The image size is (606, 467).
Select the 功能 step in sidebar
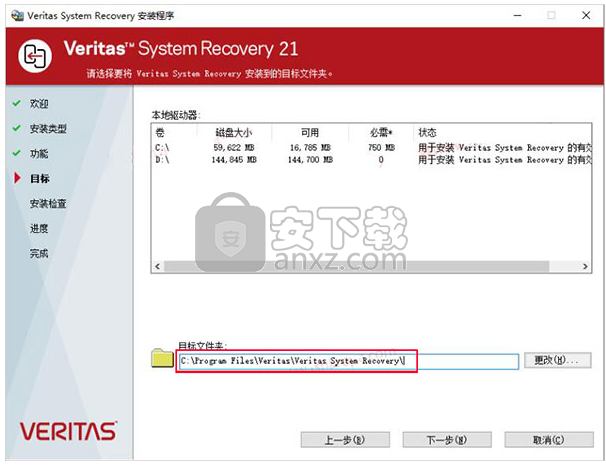click(x=39, y=153)
